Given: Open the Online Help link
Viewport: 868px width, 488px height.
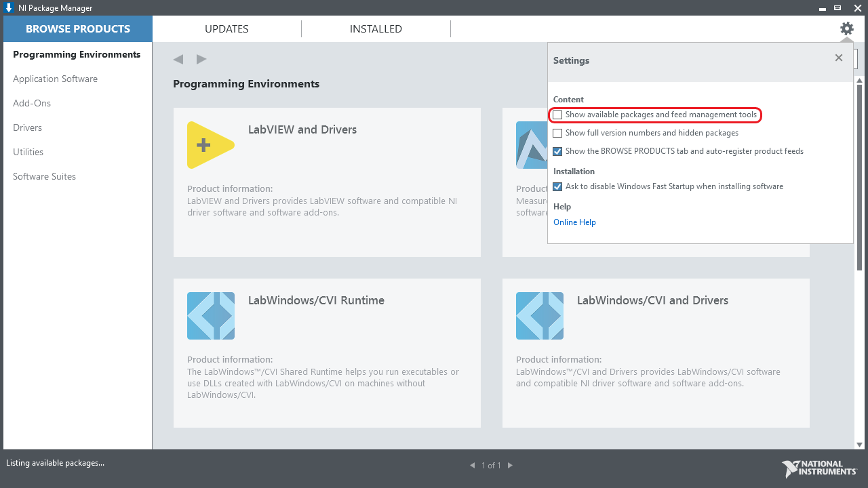Looking at the screenshot, I should 574,222.
